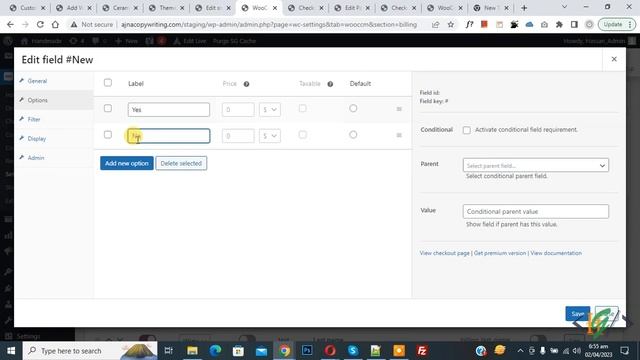640x360 pixels.
Task: Set the second option as default
Action: 353,134
